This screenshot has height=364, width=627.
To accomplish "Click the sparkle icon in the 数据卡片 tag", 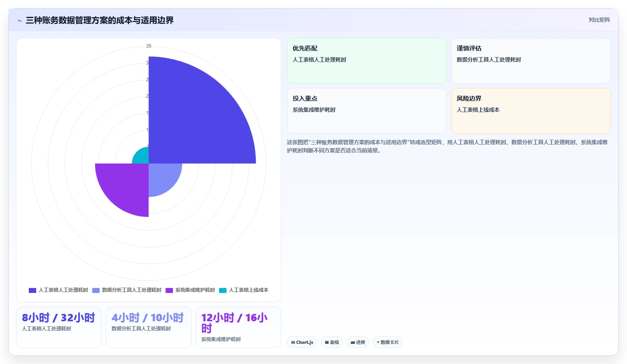I will coord(378,342).
